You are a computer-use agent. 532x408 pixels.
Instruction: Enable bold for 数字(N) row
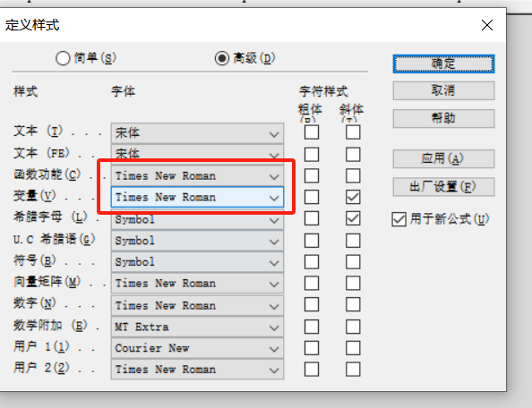click(312, 304)
